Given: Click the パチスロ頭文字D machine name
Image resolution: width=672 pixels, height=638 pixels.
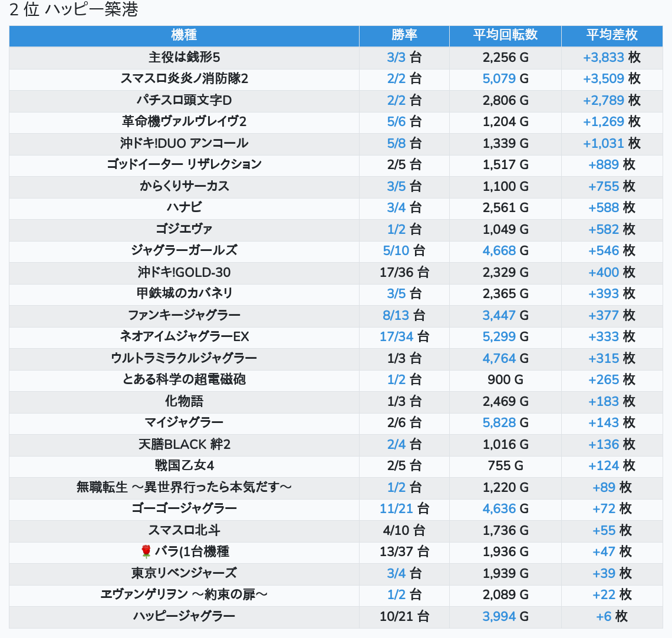Looking at the screenshot, I should (184, 100).
